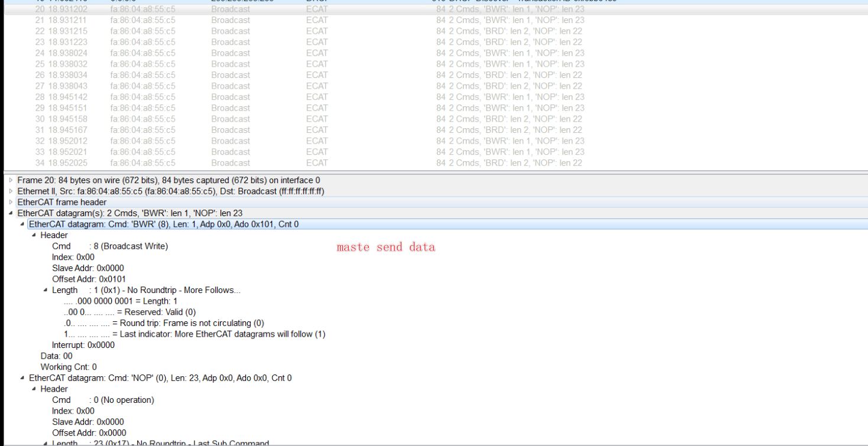Collapse the Frame 20 EtherCAT datagram(s) tree

coord(11,213)
